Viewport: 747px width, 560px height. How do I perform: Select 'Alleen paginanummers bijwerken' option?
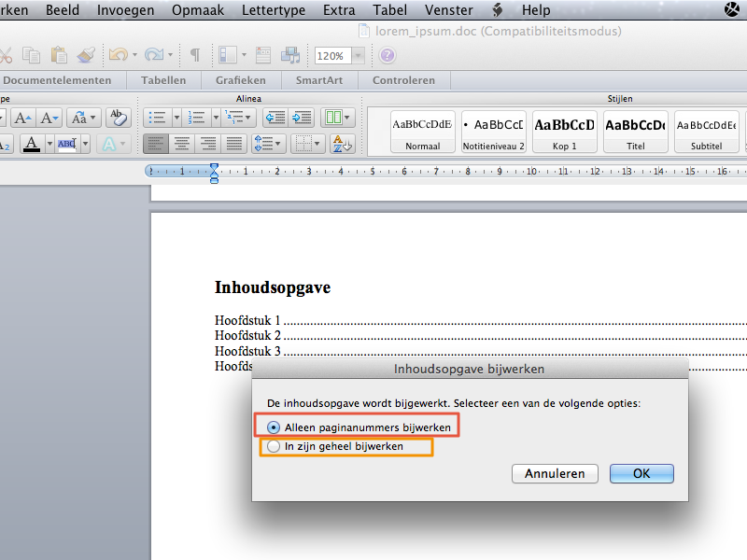point(359,427)
